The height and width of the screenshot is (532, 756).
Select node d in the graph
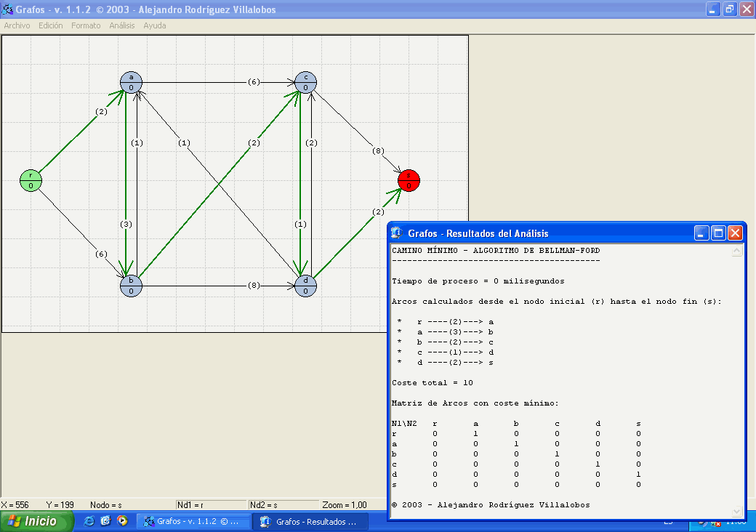[305, 286]
